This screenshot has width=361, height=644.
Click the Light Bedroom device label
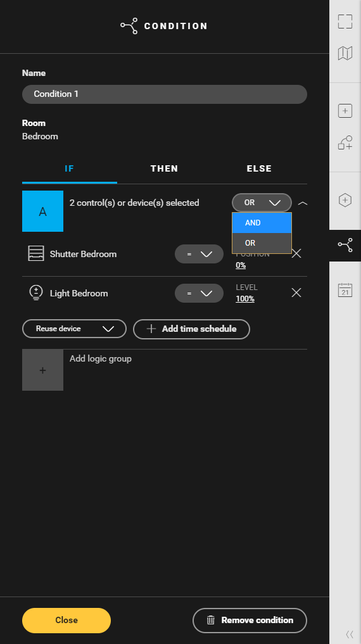point(79,293)
